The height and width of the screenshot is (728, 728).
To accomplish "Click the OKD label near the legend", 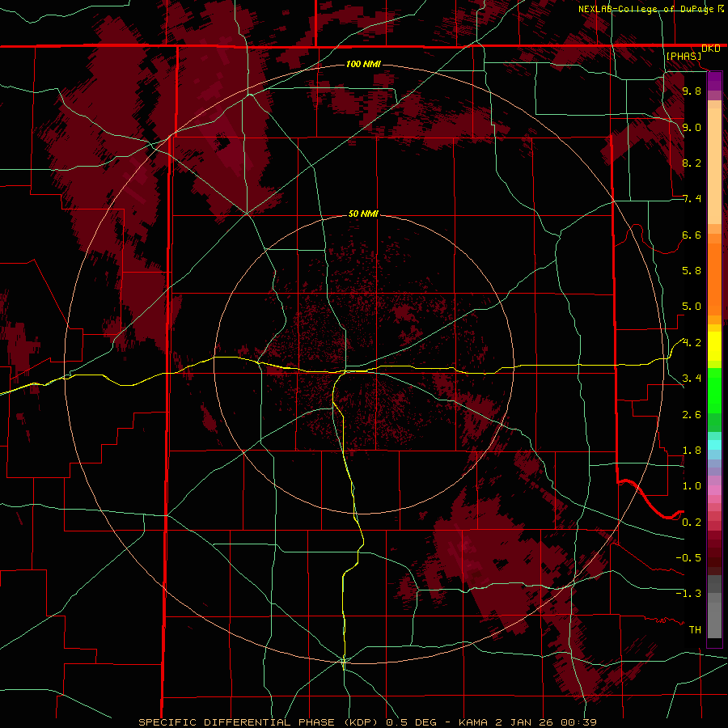I will coord(711,49).
